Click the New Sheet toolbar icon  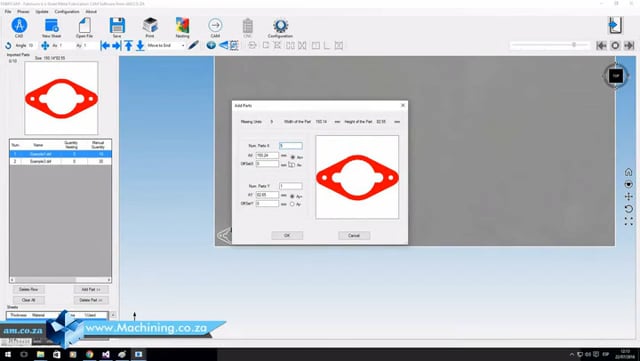tap(51, 25)
